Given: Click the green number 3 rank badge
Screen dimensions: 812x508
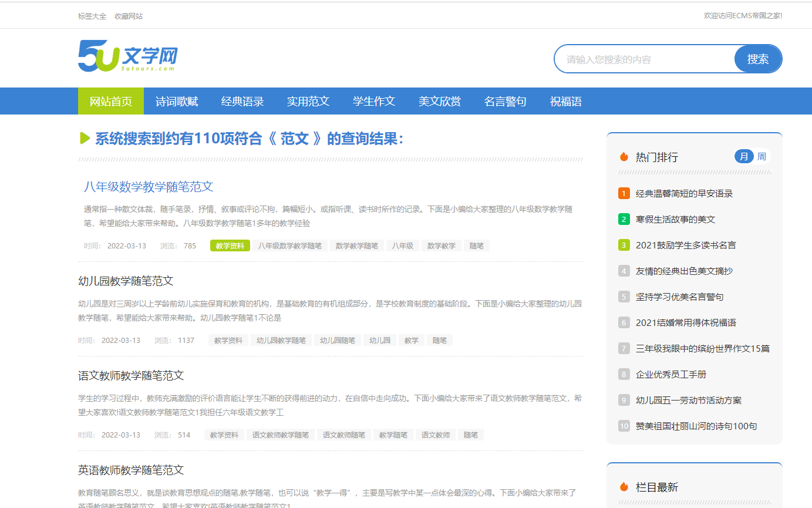Looking at the screenshot, I should [x=624, y=245].
